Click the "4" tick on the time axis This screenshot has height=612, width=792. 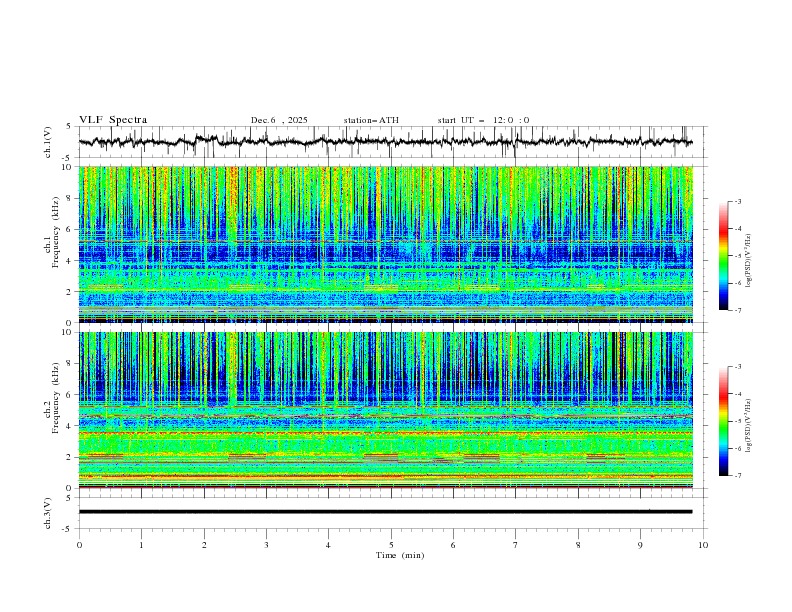tap(328, 545)
